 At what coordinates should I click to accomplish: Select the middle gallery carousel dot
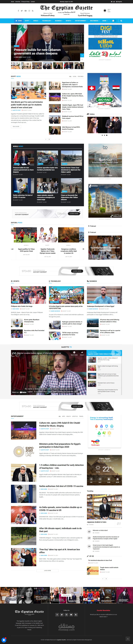105,135
